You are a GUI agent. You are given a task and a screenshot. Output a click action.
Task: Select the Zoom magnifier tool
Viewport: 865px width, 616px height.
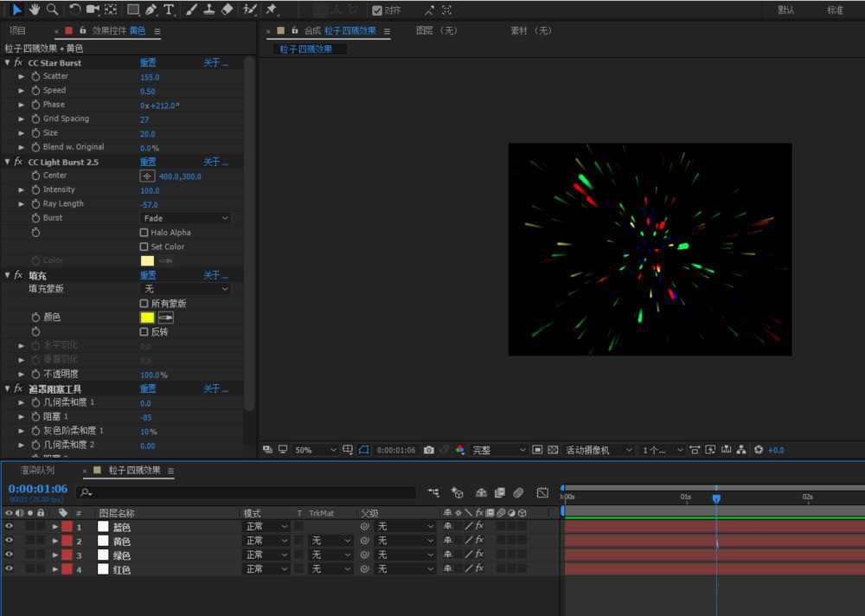(53, 10)
